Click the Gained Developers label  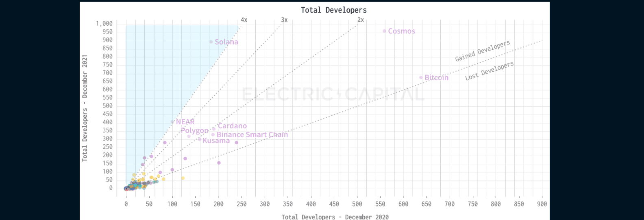click(482, 51)
